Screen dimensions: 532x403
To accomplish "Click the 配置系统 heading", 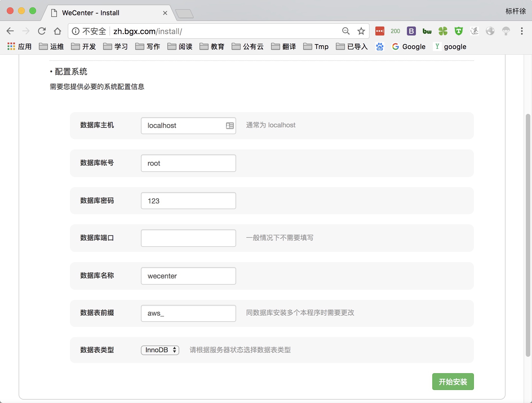I will [71, 72].
